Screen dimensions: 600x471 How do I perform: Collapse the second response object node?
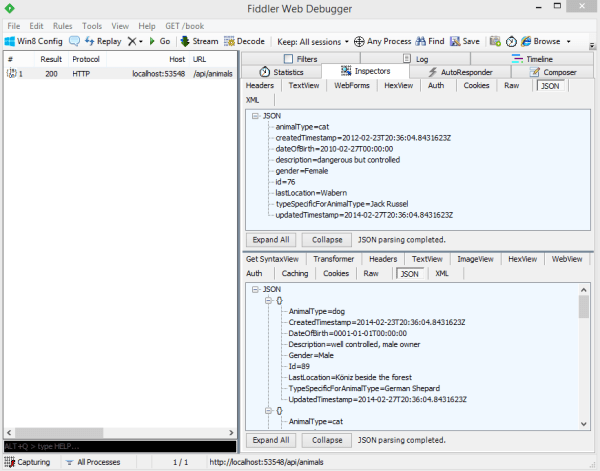(x=268, y=411)
